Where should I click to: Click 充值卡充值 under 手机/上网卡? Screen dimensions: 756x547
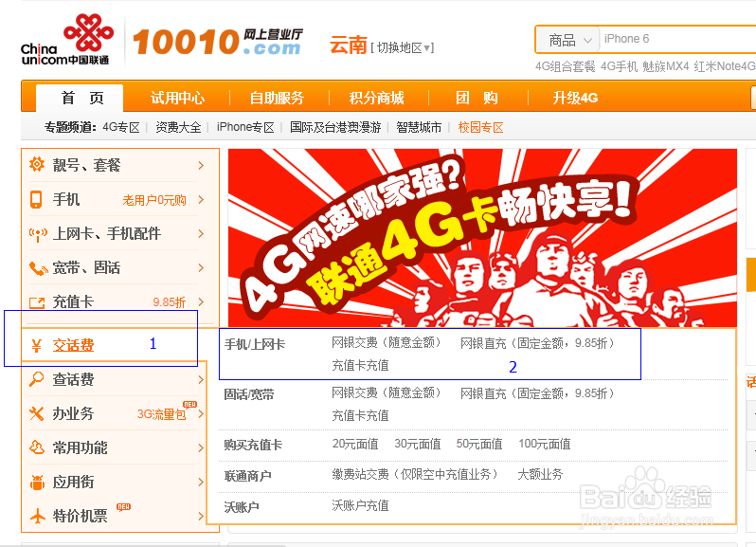tap(360, 366)
